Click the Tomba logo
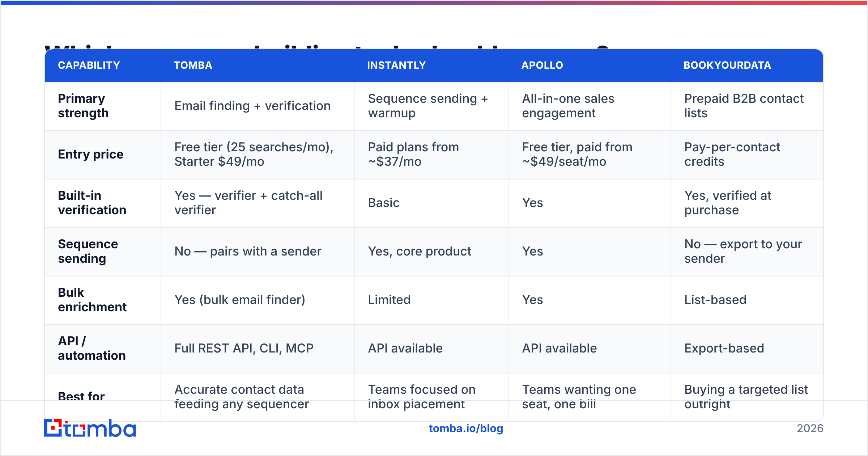This screenshot has width=868, height=456. coord(90,428)
